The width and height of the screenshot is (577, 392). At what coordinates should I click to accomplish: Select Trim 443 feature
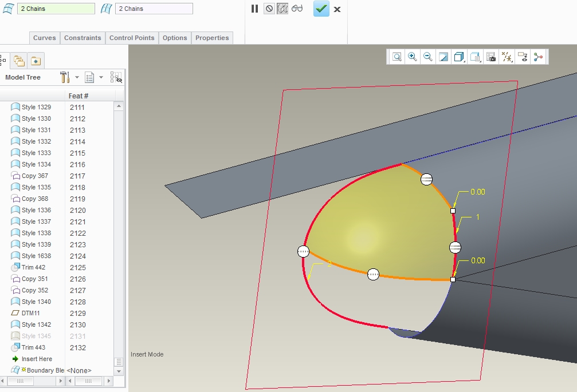pos(33,347)
